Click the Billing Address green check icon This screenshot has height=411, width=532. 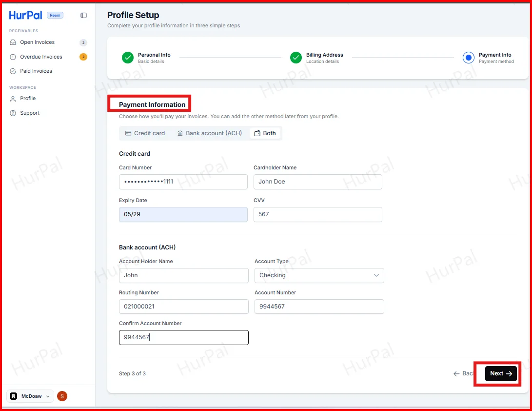pyautogui.click(x=296, y=58)
